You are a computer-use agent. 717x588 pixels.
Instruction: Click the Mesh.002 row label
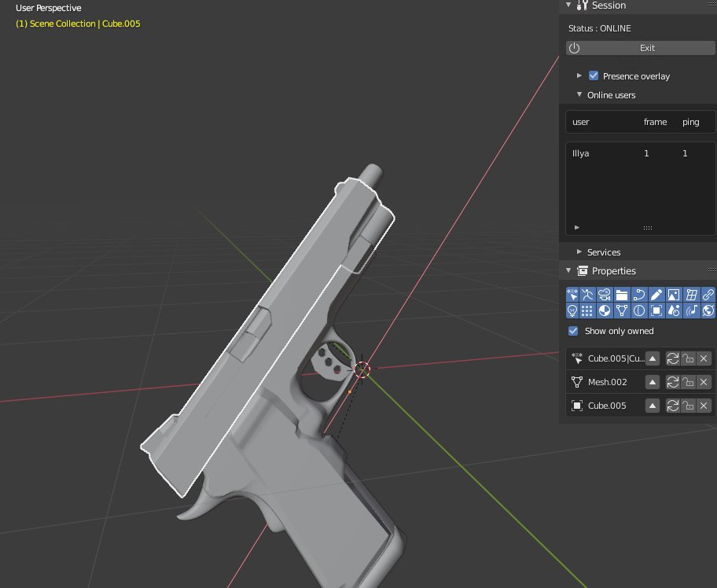[x=607, y=382]
